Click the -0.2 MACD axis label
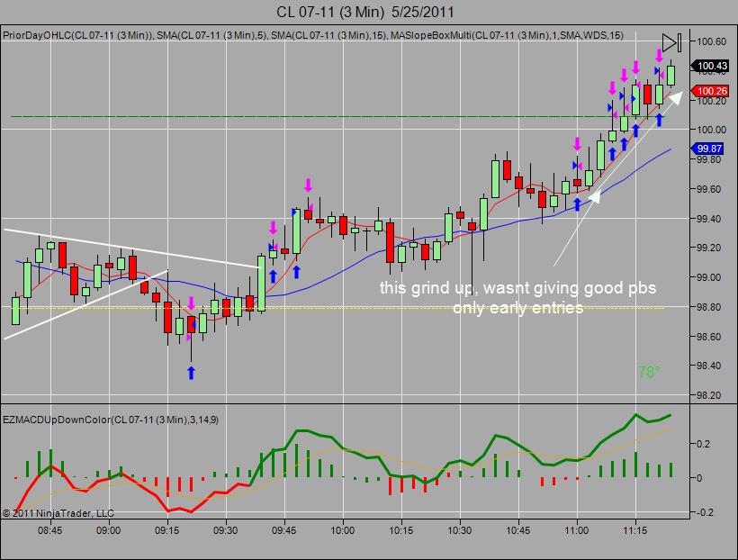 tap(703, 512)
